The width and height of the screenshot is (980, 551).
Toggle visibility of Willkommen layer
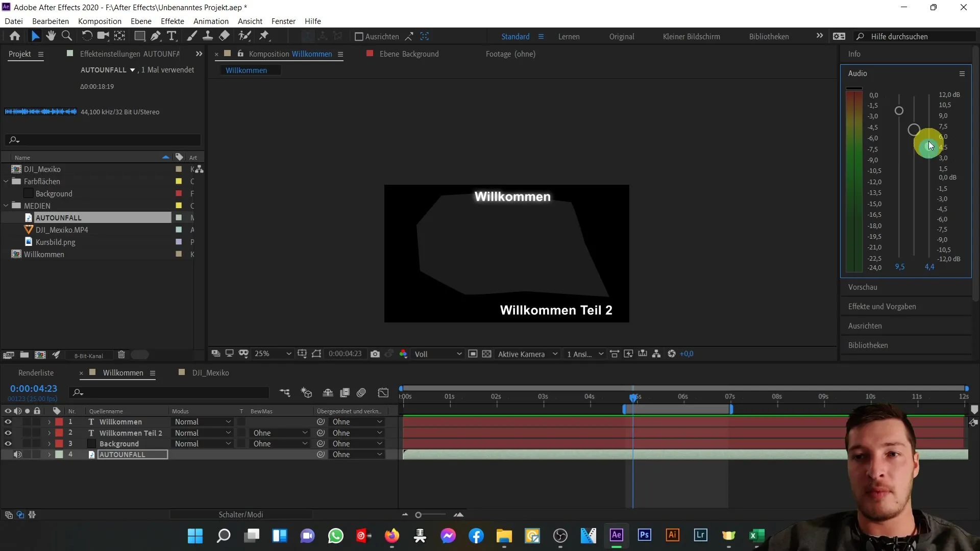[x=8, y=422]
